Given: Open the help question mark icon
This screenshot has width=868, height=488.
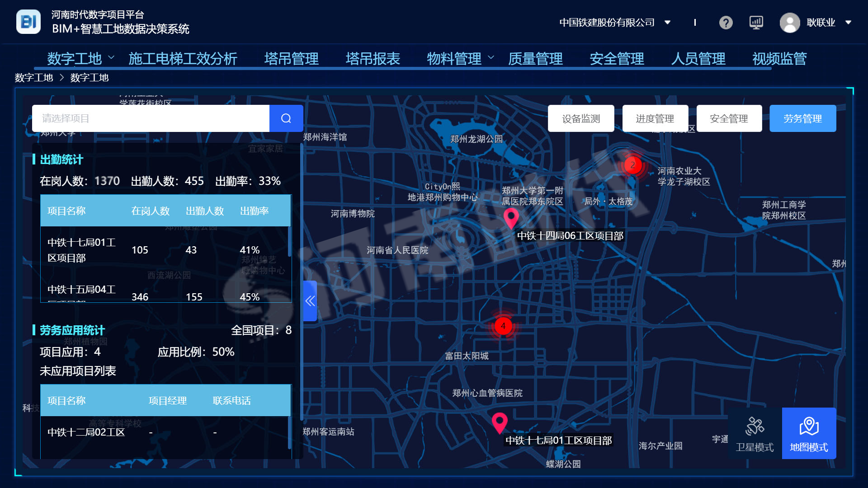Looking at the screenshot, I should coord(726,22).
